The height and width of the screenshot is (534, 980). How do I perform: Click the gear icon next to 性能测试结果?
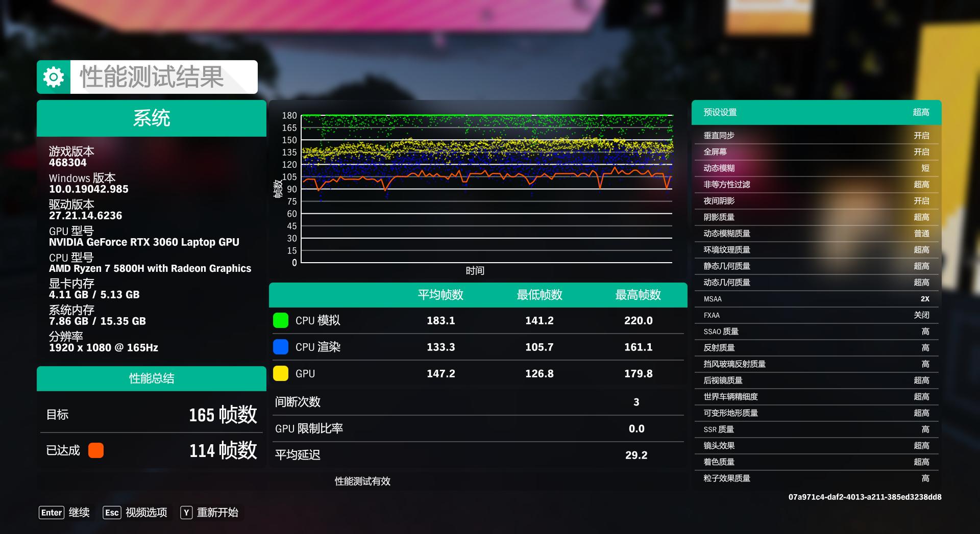[x=53, y=77]
